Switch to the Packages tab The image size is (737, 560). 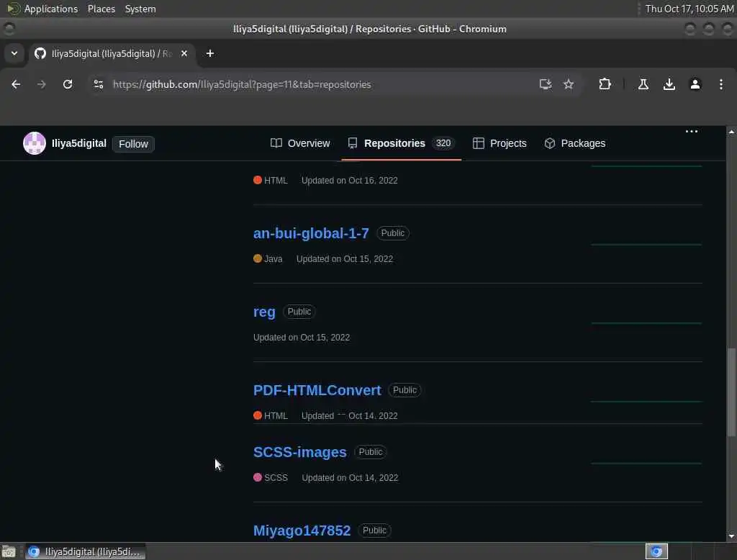[575, 143]
